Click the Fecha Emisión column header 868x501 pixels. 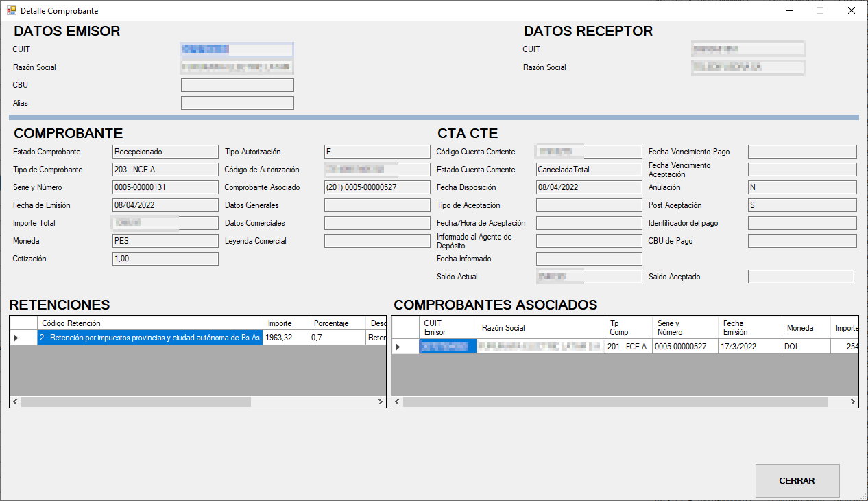(x=750, y=327)
